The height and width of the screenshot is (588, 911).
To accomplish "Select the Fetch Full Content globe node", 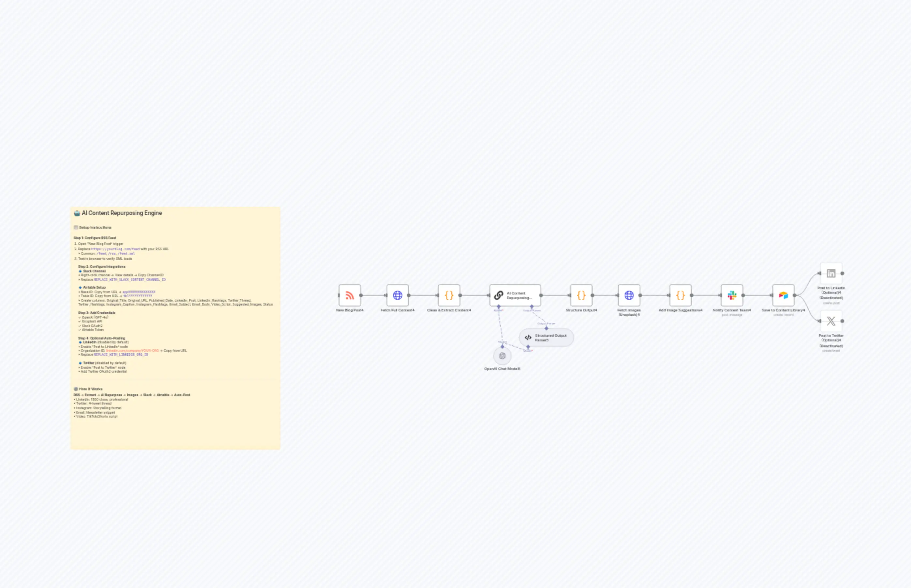I will (x=398, y=295).
